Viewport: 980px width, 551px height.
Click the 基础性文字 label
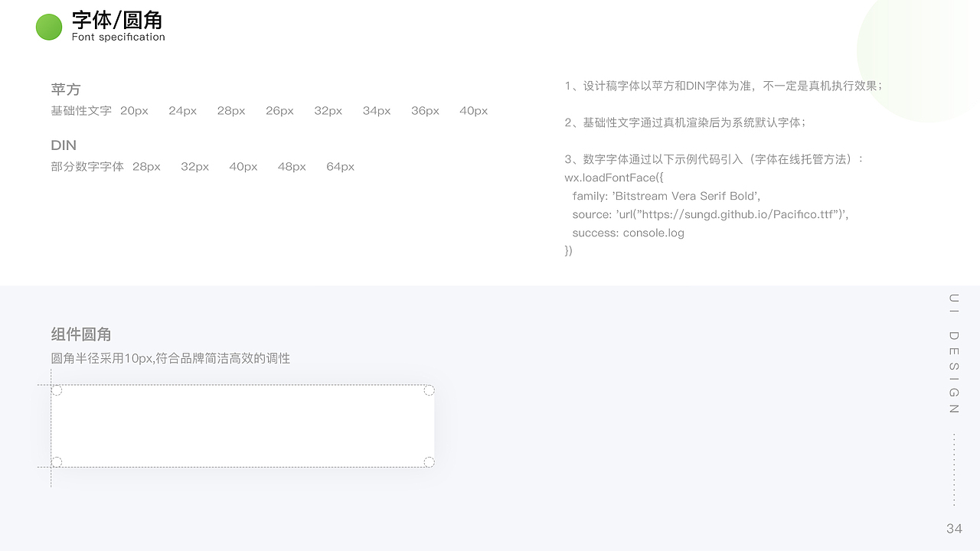[81, 111]
